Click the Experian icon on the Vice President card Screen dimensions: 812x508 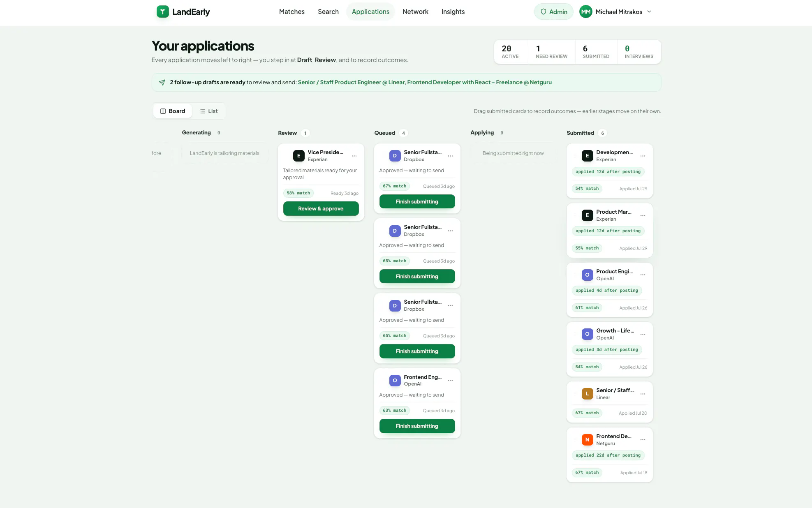click(x=298, y=156)
